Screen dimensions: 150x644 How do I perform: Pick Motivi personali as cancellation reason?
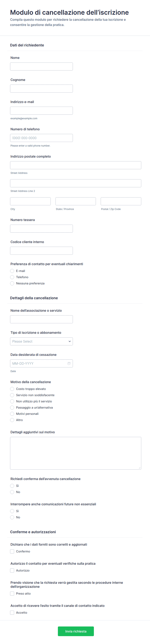[x=12, y=414]
